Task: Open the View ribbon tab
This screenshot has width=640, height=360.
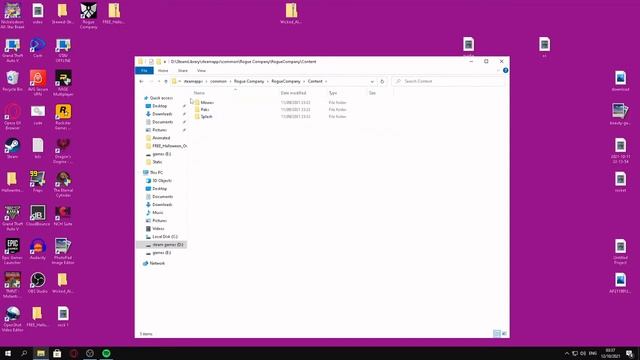Action: [201, 71]
